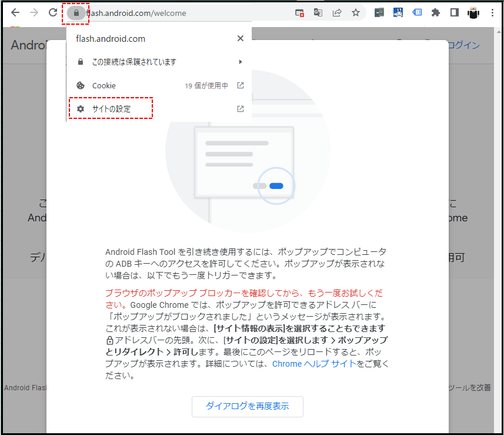Viewport: 504px width, 435px height.
Task: Click the browser forward arrow
Action: point(34,12)
